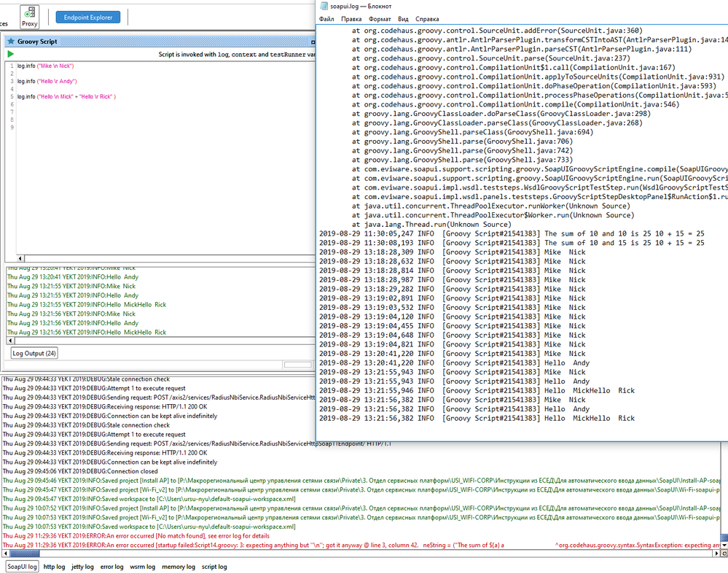Switch to the SoapUI log tab
The image size is (728, 574).
point(21,566)
